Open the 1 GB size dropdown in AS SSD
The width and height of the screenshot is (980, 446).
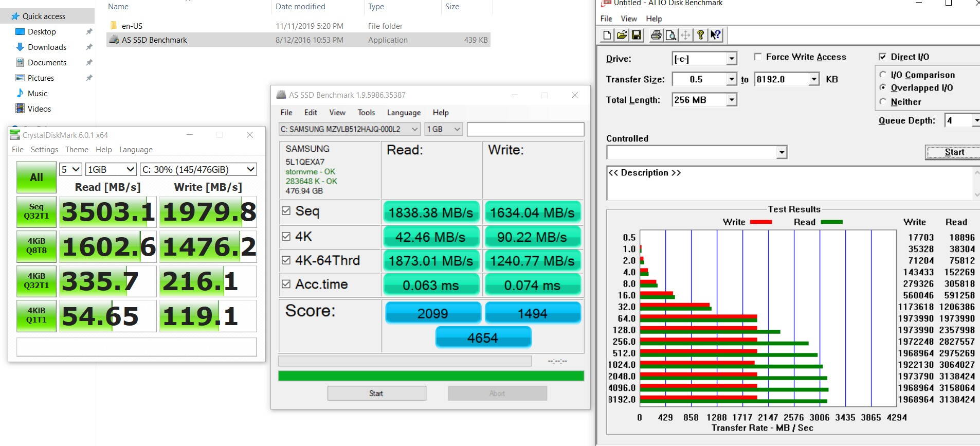[x=444, y=129]
